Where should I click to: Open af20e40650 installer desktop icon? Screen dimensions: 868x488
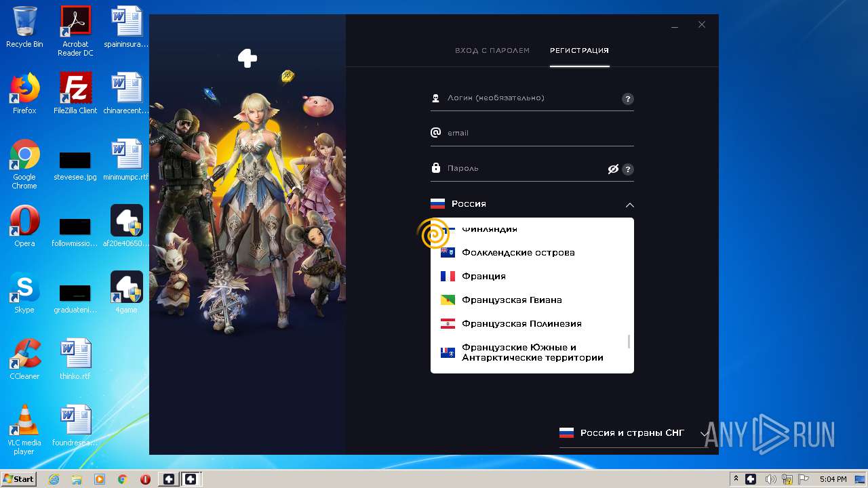click(126, 226)
